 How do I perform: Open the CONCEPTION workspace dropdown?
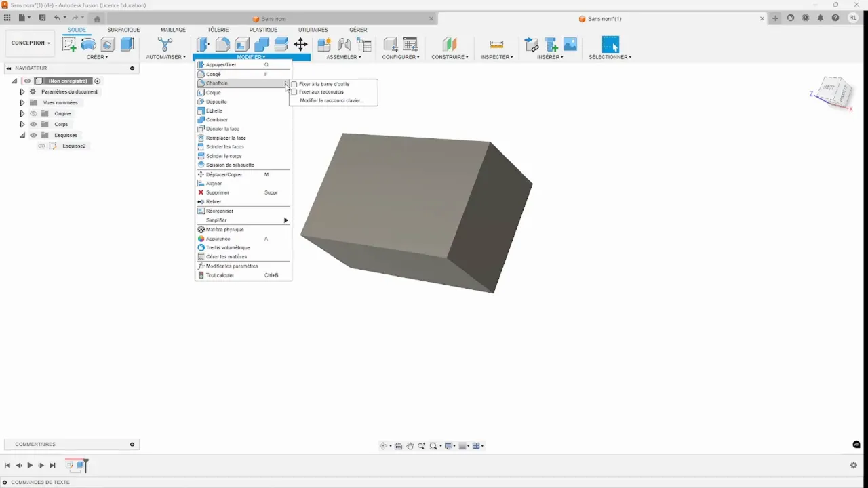coord(31,43)
